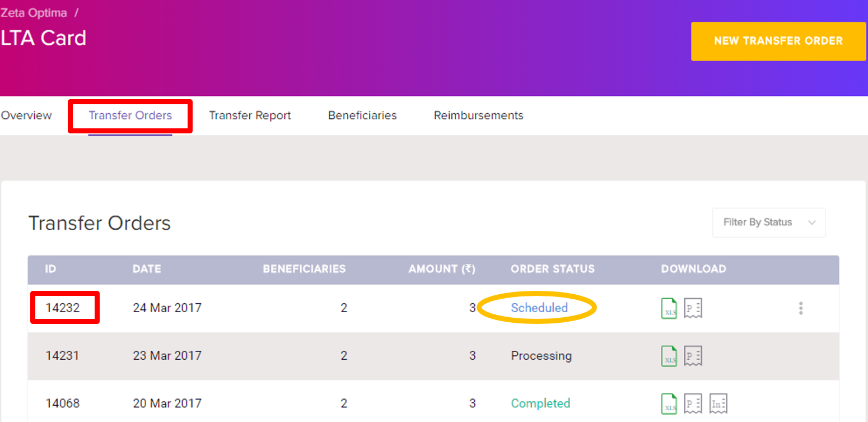Open the Reimbursements tab

click(479, 115)
